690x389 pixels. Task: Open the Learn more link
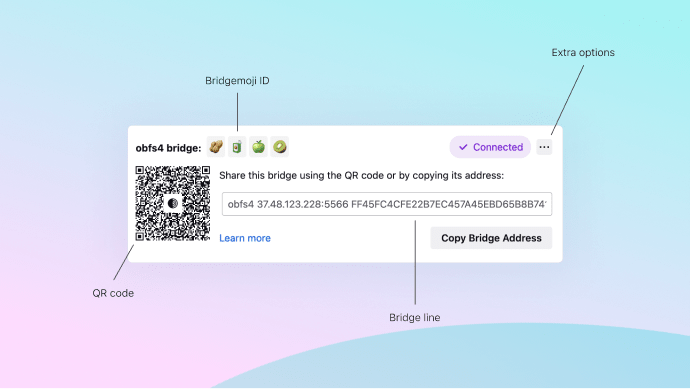click(245, 238)
